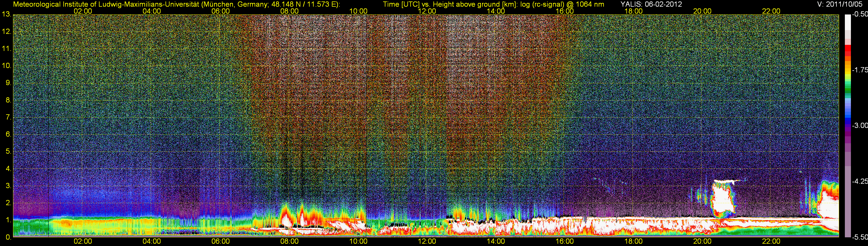Click the -5.50 color scale value
Viewport: 868px width, 246px height.
(x=860, y=237)
